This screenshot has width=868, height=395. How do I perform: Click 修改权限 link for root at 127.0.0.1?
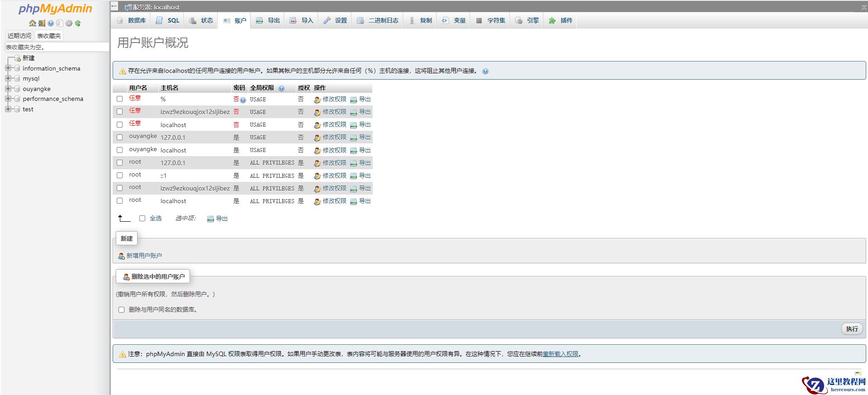(334, 163)
